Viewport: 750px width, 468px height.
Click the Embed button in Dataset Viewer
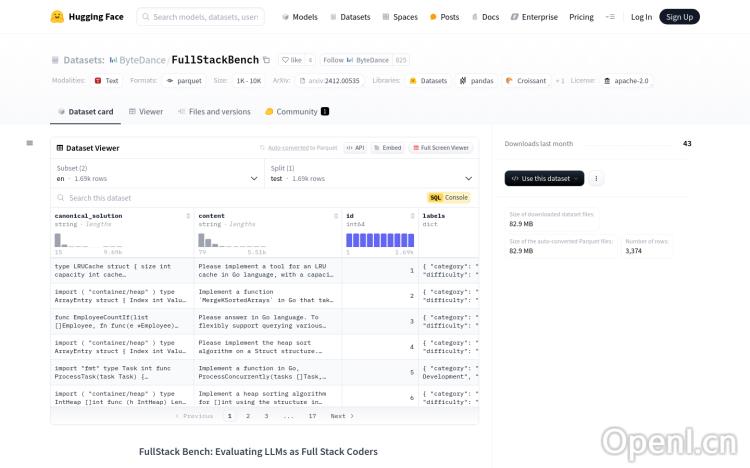[388, 147]
